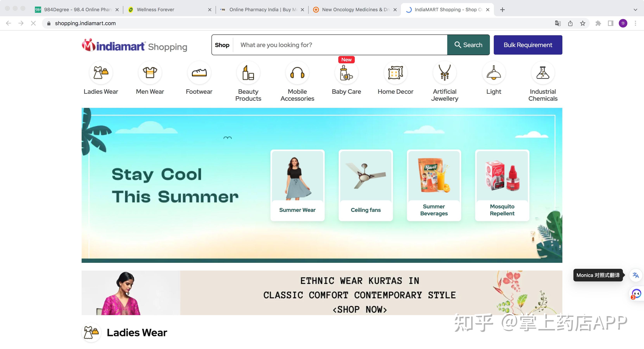
Task: Open the Light lamp icon
Action: click(494, 73)
